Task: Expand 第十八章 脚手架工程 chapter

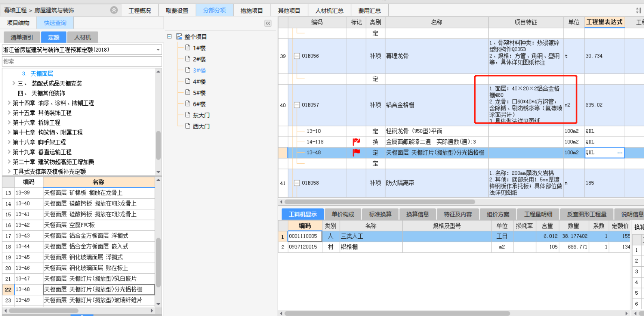Action: pyautogui.click(x=9, y=142)
